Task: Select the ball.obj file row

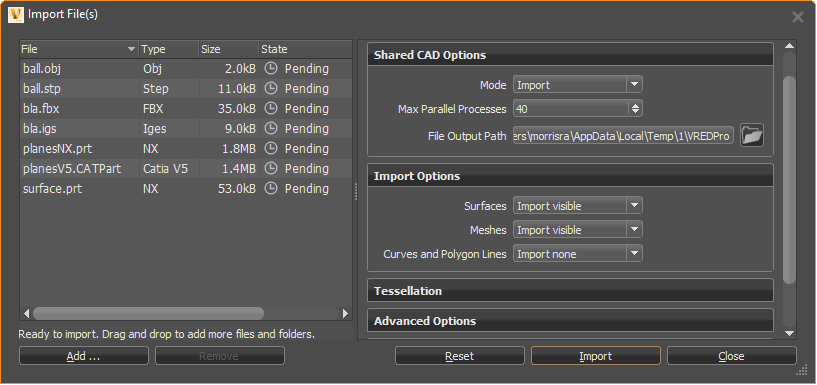Action: [186, 69]
